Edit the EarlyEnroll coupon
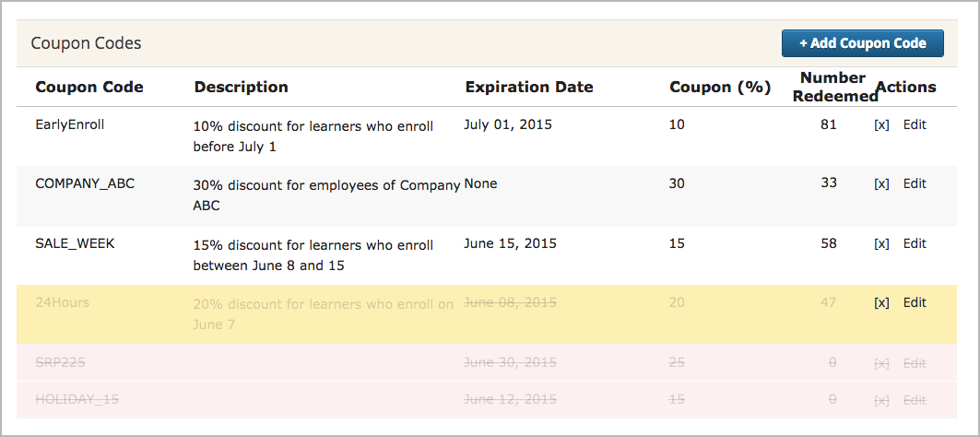The width and height of the screenshot is (980, 437). pyautogui.click(x=915, y=124)
